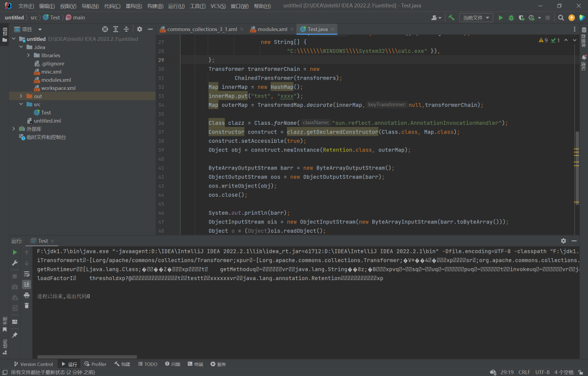Open project panel settings gear
This screenshot has width=588, height=376.
[139, 29]
